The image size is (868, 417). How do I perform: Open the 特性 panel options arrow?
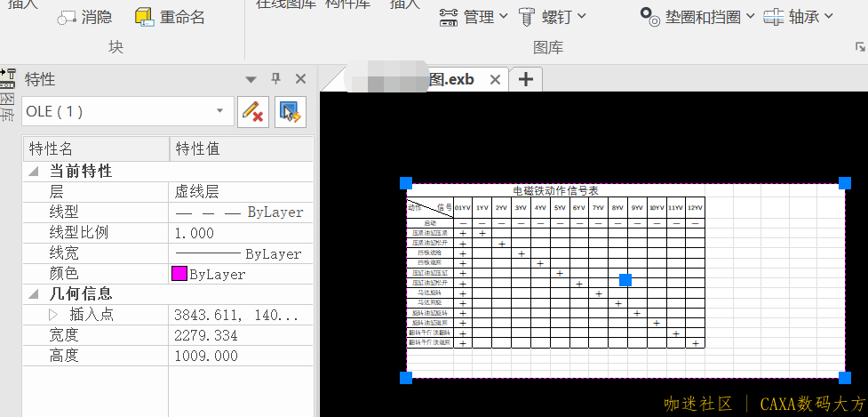point(251,79)
